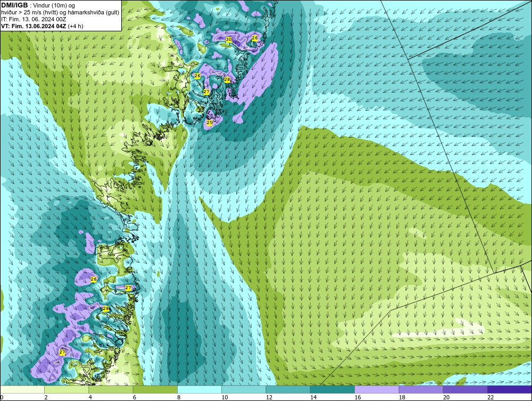The image size is (532, 401).
Task: Click the title line 'DMI/IGB : Vindur (10m) og'
Action: click(38, 5)
